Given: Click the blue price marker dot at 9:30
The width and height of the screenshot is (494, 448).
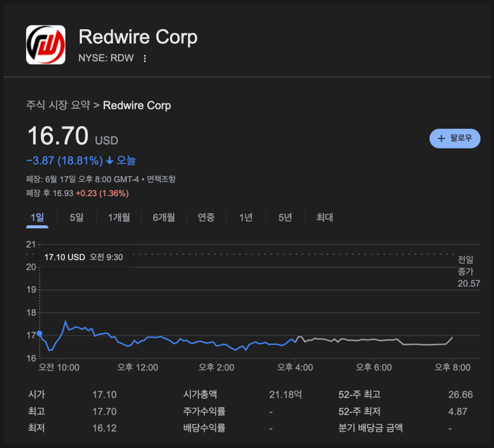Looking at the screenshot, I should pyautogui.click(x=39, y=334).
